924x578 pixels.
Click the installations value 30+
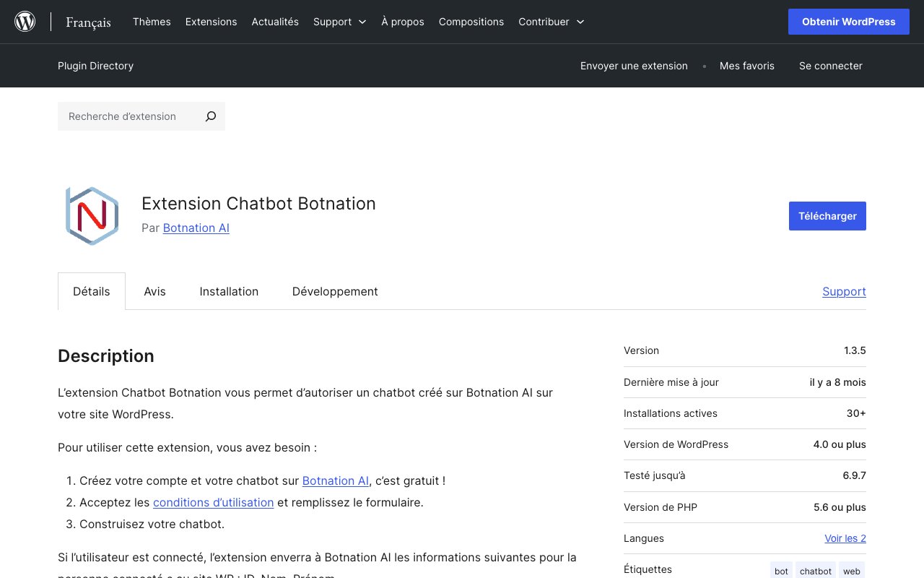pyautogui.click(x=856, y=413)
